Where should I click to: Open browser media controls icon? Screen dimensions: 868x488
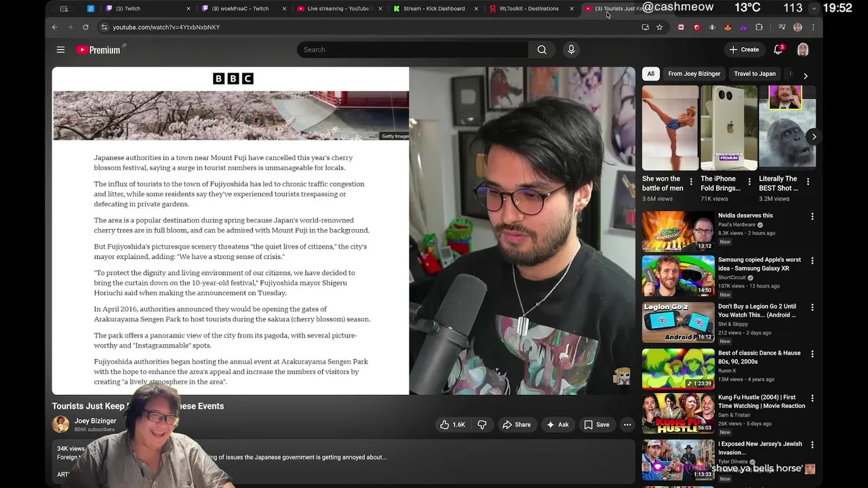[x=782, y=27]
